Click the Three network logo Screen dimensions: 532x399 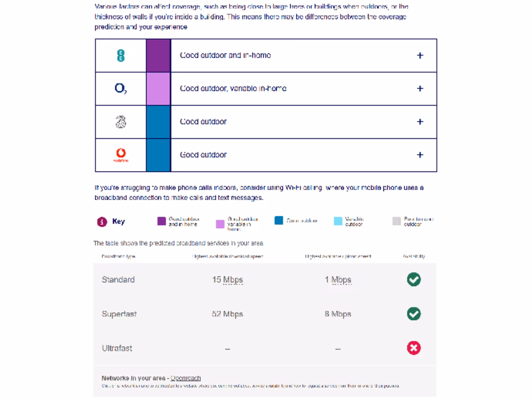(121, 122)
